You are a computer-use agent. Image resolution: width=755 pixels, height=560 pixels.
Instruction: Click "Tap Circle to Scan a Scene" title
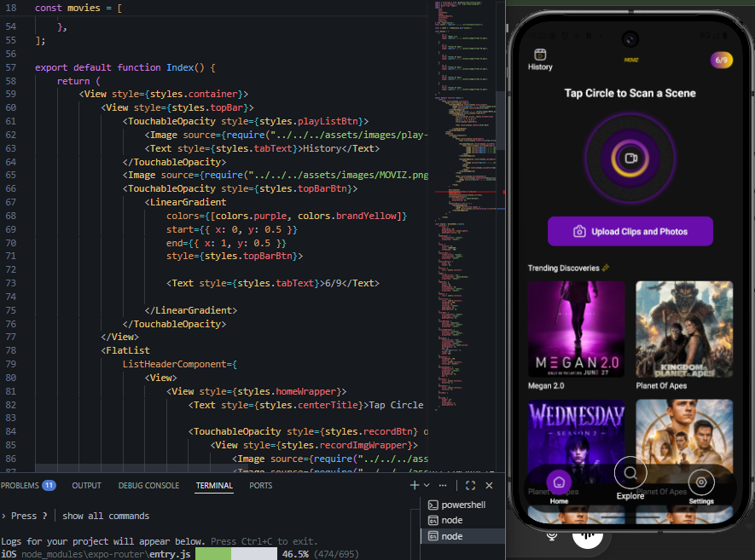click(630, 94)
